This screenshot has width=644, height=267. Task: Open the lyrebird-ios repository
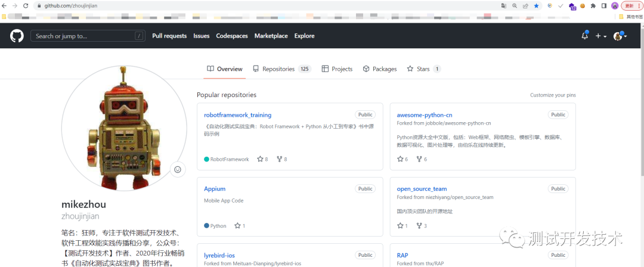219,256
